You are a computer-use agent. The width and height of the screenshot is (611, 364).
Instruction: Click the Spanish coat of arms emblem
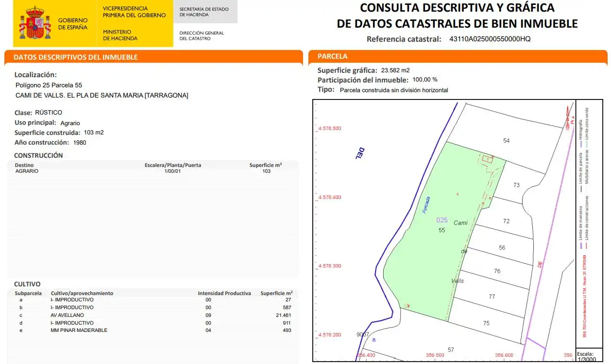(35, 23)
